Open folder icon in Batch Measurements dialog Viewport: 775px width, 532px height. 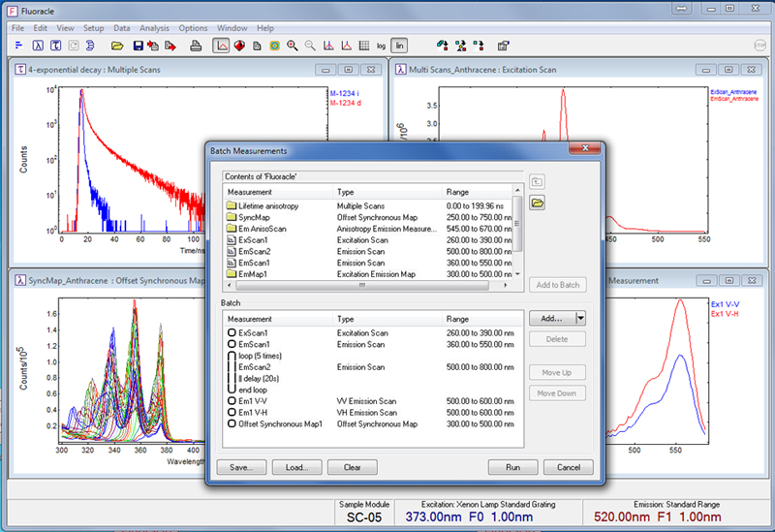point(537,203)
